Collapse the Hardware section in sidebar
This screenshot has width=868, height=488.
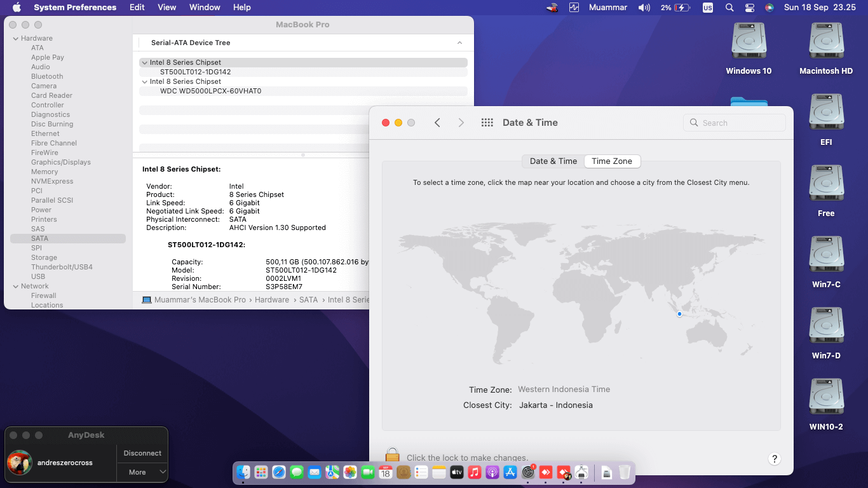click(x=16, y=38)
